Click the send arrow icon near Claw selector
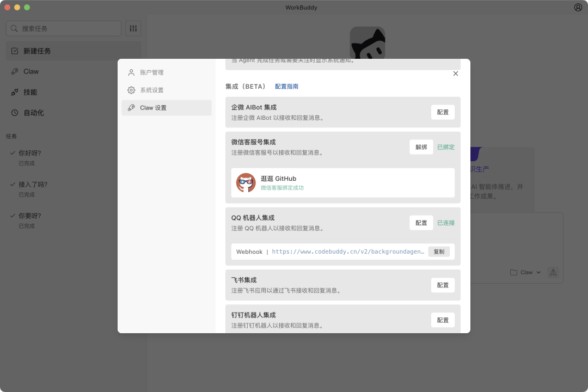Image resolution: width=588 pixels, height=392 pixels. [553, 272]
